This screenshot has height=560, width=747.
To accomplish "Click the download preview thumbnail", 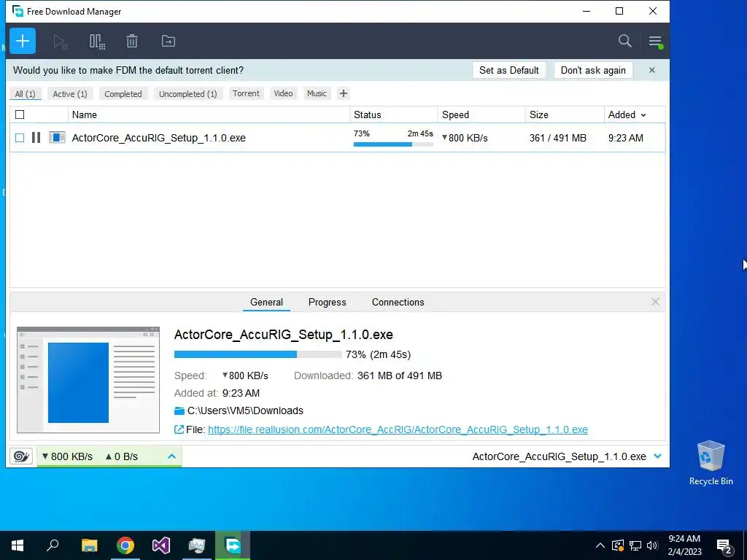I will point(88,380).
